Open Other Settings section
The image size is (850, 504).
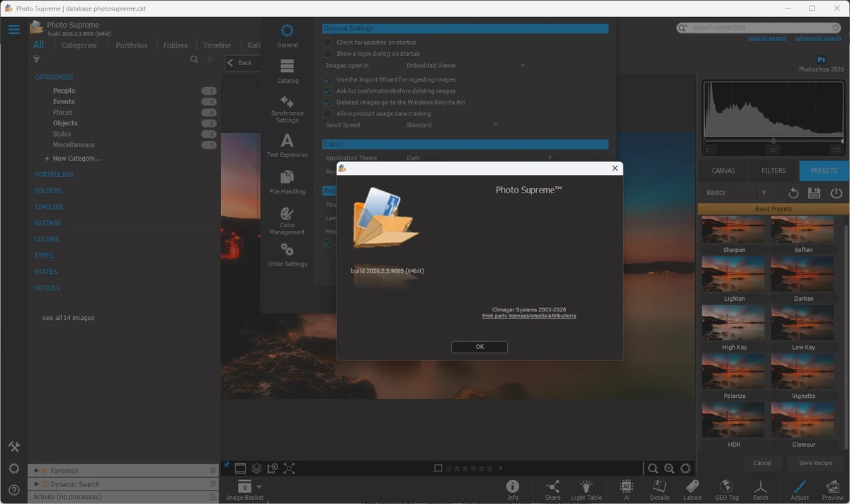point(287,255)
